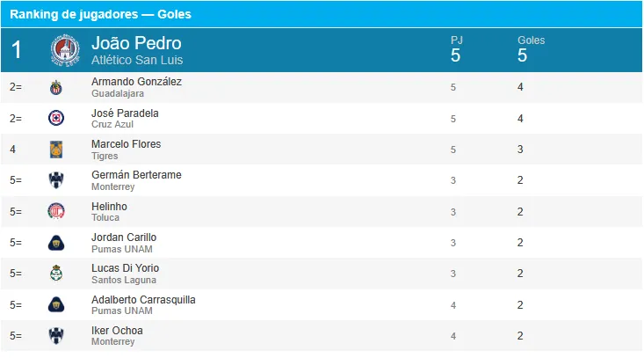Click Pumas UNAM crest beside Adalberto Carrasquilla
Image resolution: width=644 pixels, height=358 pixels.
[56, 304]
